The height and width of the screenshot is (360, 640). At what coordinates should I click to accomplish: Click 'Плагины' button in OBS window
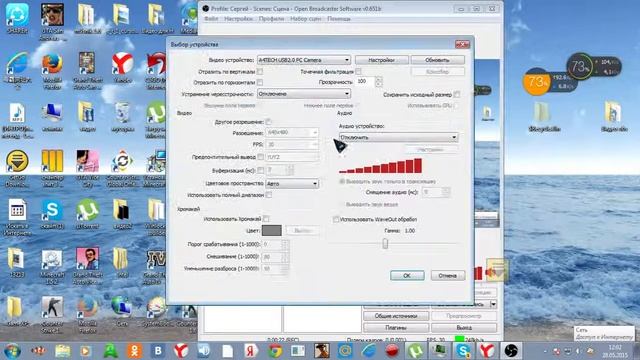click(396, 327)
